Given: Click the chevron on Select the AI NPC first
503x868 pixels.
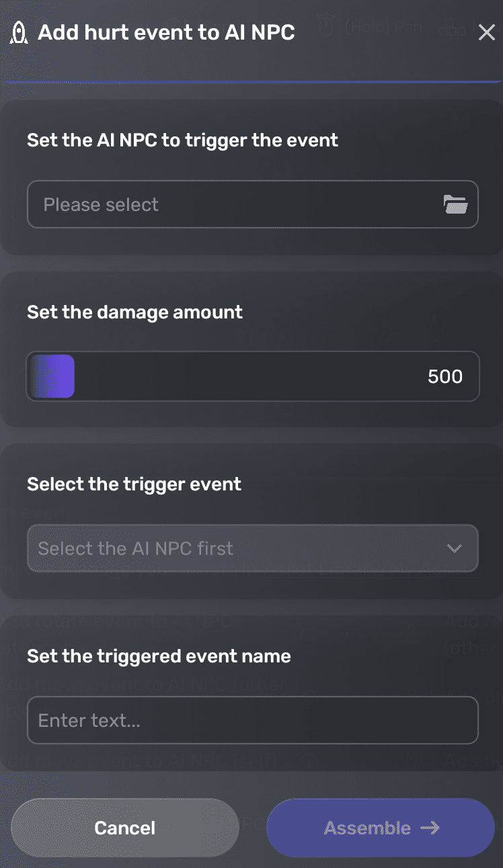Looking at the screenshot, I should pos(455,548).
